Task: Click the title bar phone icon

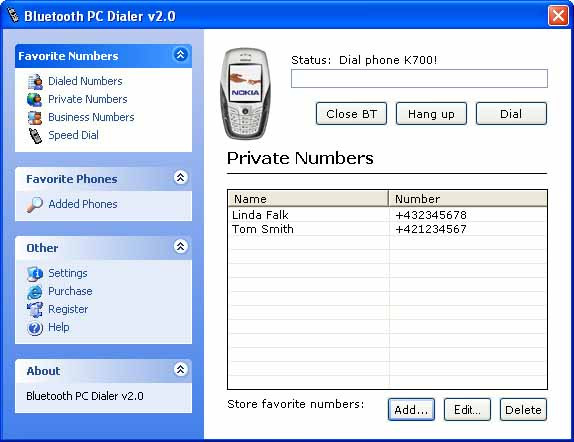Action: pos(13,15)
